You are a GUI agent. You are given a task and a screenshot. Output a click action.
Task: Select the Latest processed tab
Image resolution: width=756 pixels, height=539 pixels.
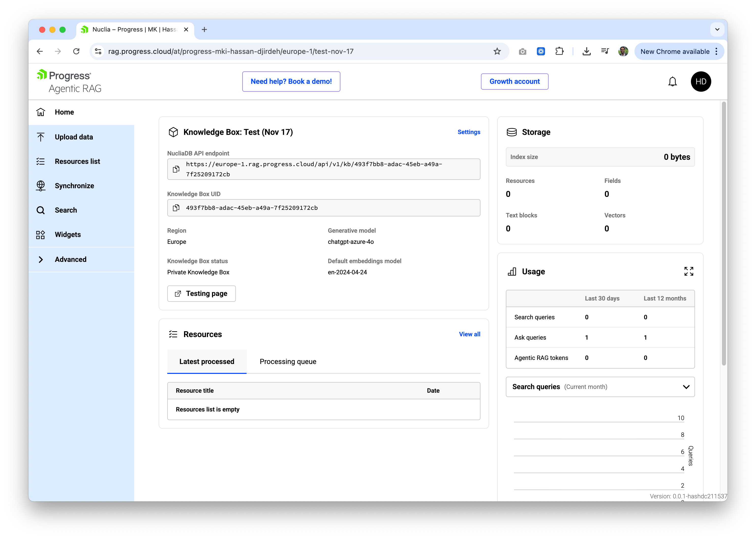pos(207,361)
